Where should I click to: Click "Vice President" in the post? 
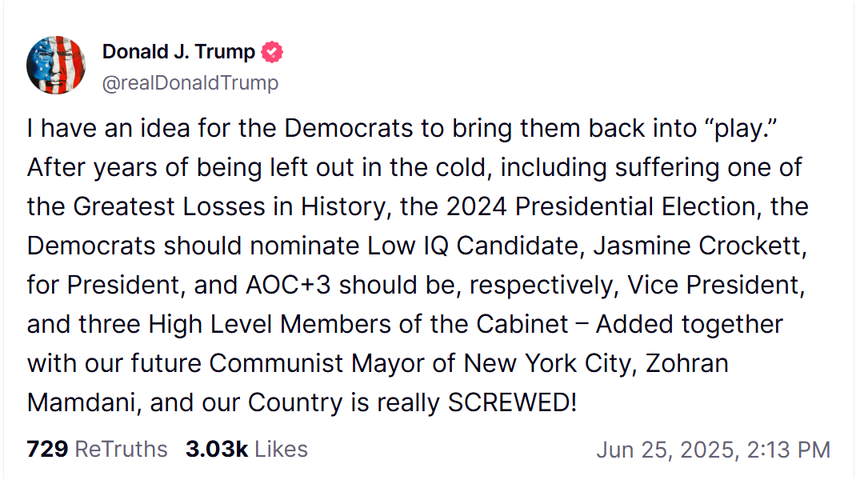(x=716, y=285)
